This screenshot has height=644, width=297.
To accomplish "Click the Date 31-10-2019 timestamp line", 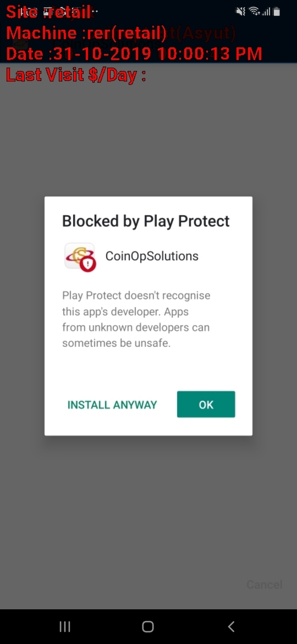I will [134, 54].
